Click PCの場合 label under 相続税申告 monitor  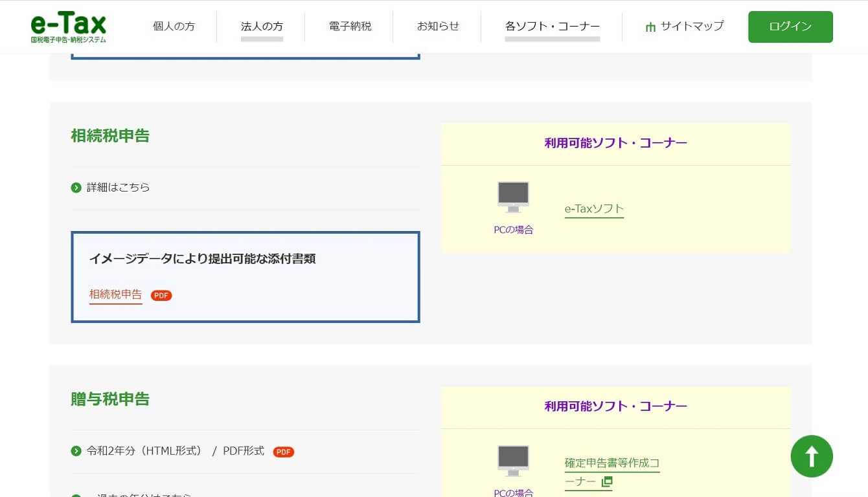pos(513,229)
